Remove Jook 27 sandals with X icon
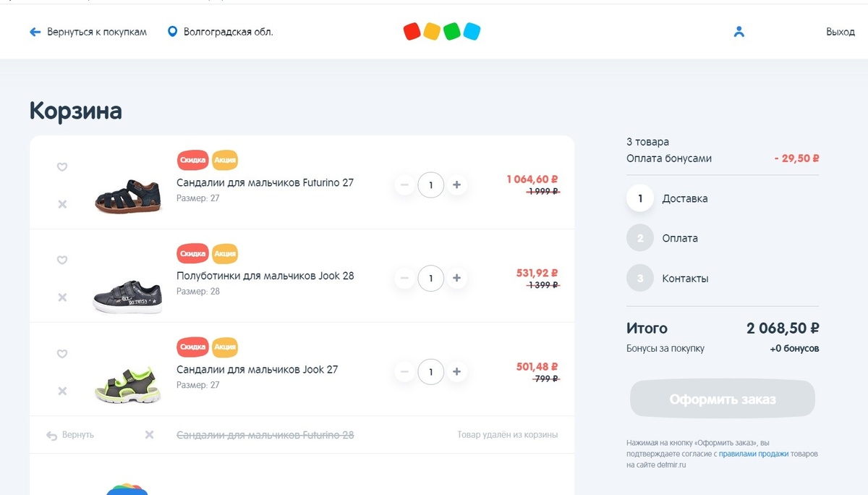 click(x=62, y=391)
